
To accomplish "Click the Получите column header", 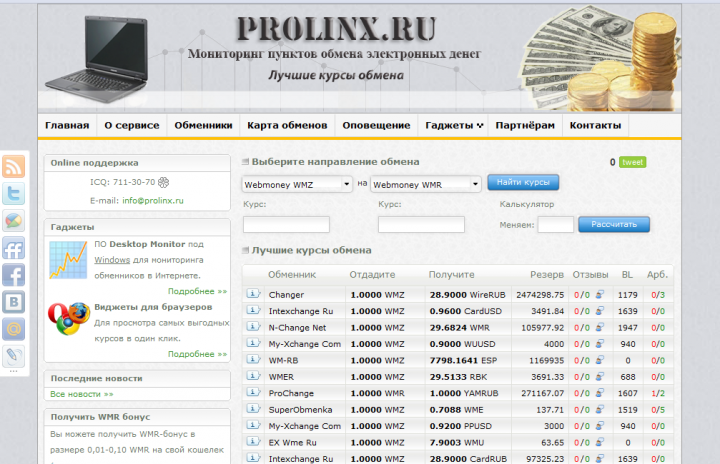I will point(452,275).
